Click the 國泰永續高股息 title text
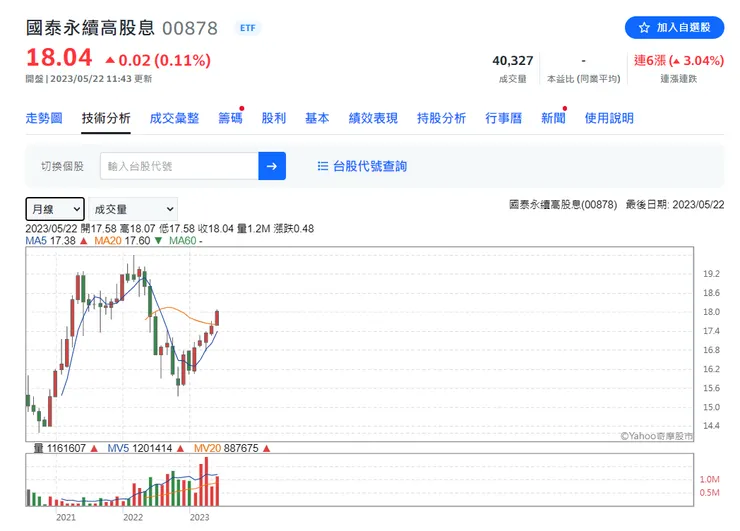This screenshot has height=531, width=740. pos(90,28)
